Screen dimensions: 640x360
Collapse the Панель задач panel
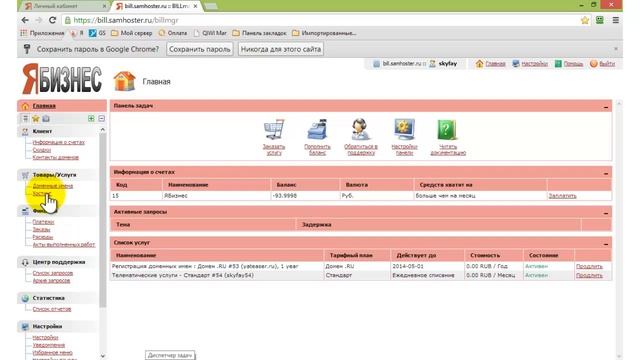[x=606, y=107]
